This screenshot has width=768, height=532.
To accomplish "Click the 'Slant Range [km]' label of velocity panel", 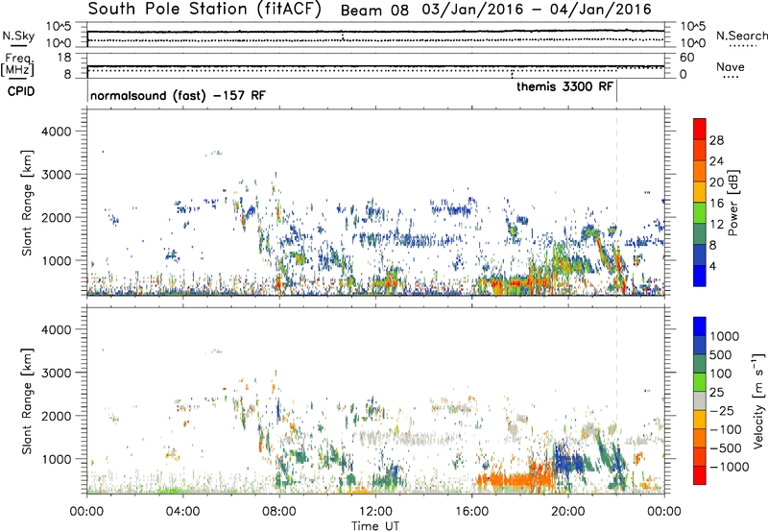I will (27, 400).
